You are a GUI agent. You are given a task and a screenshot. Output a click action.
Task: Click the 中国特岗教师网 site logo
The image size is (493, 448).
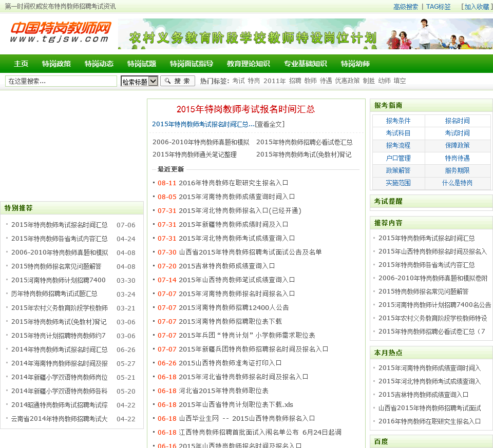point(61,32)
